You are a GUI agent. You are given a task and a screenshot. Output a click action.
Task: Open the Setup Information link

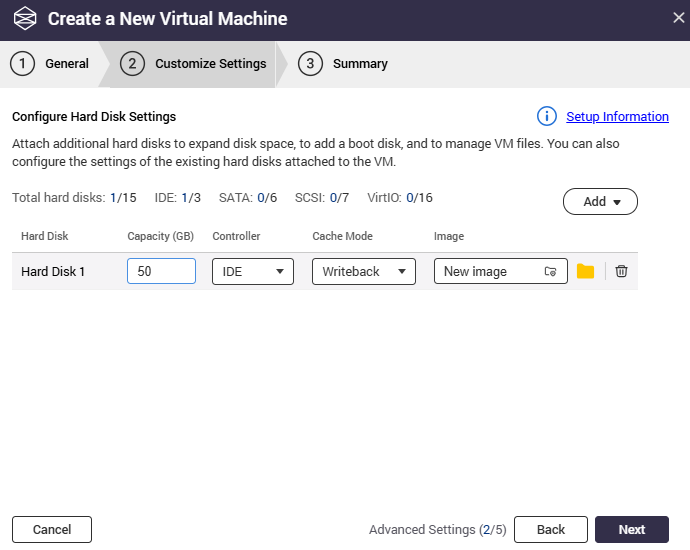point(617,117)
